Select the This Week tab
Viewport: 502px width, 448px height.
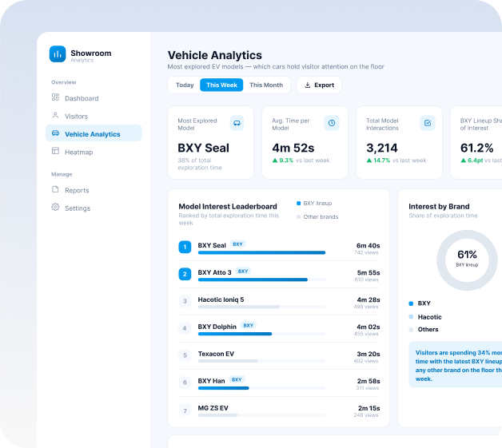click(x=221, y=85)
